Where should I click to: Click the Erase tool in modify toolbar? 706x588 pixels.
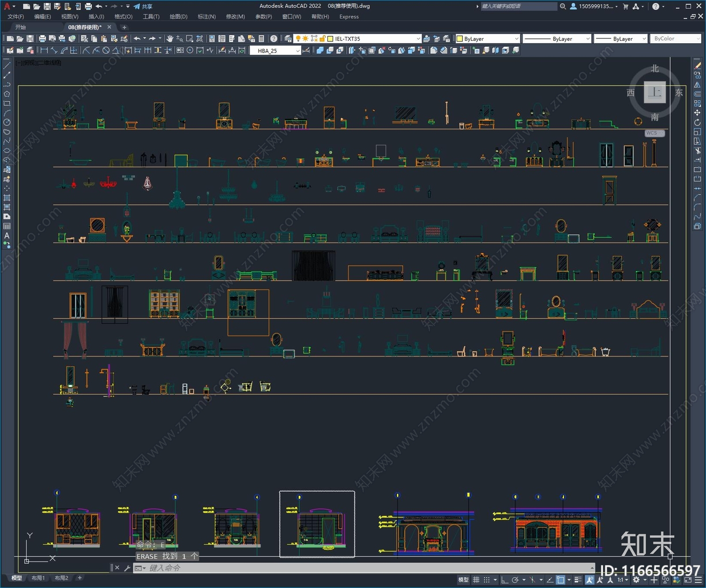pos(697,65)
